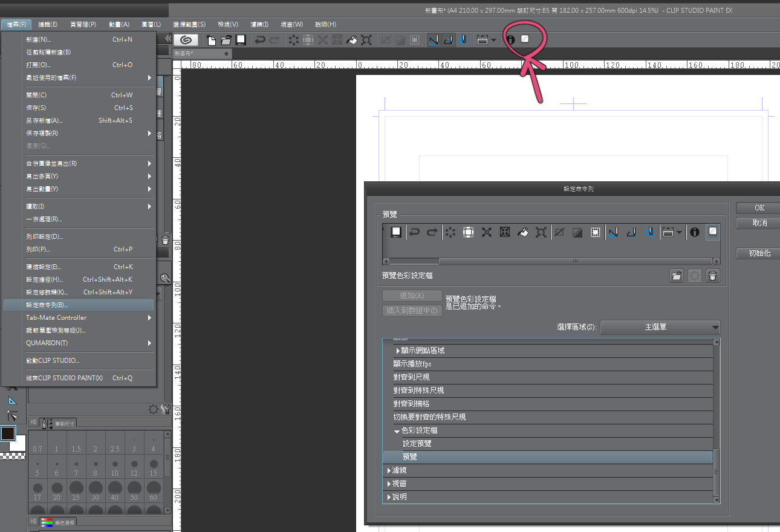Open the Tab-Mate Controller submenu
Image resolution: width=780 pixels, height=532 pixels.
(79, 317)
